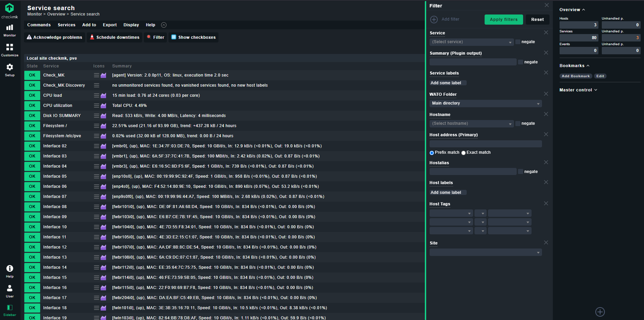Open action menu for Check_MK service
644x320 pixels.
coord(97,75)
